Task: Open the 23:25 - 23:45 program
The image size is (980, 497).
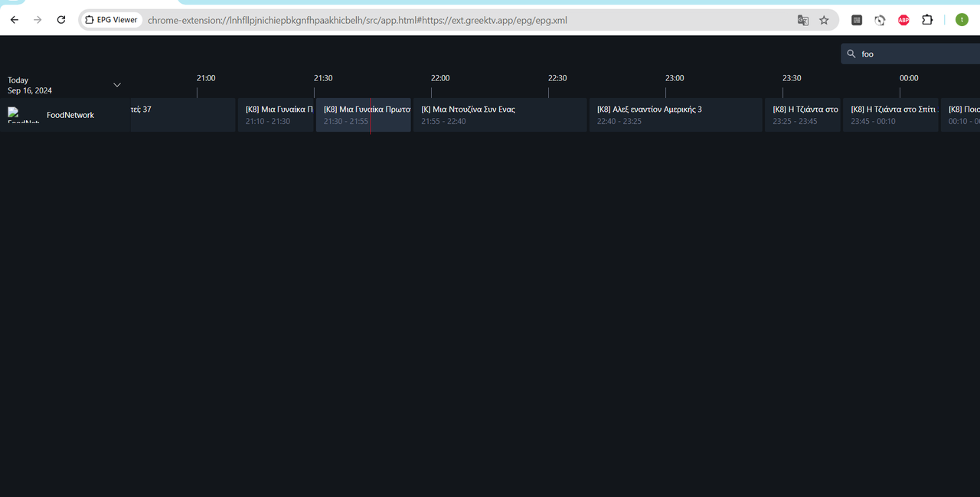Action: tap(802, 115)
